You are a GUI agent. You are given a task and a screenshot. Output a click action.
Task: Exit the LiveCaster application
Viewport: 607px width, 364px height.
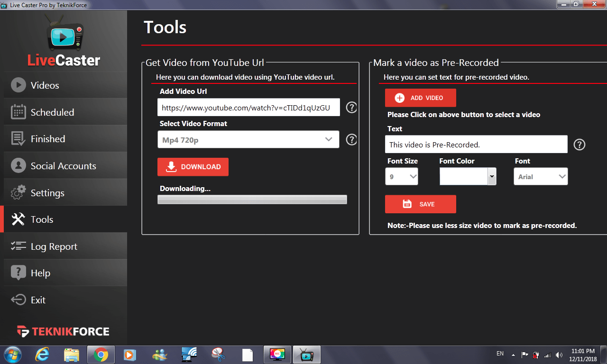click(x=65, y=300)
